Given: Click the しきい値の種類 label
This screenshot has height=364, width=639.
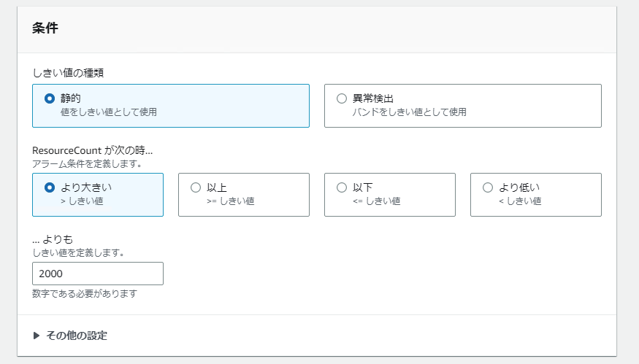Looking at the screenshot, I should (x=72, y=72).
